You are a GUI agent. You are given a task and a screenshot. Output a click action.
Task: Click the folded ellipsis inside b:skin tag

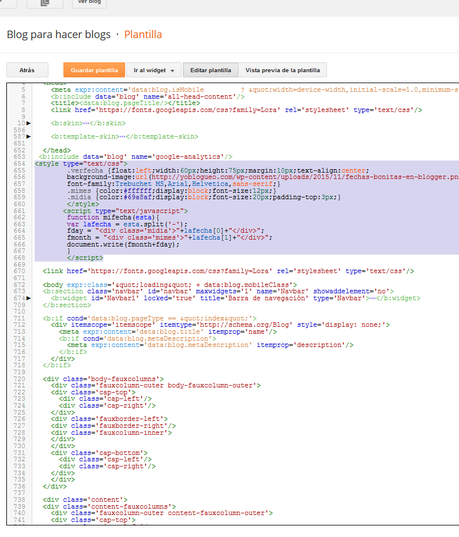pyautogui.click(x=86, y=123)
